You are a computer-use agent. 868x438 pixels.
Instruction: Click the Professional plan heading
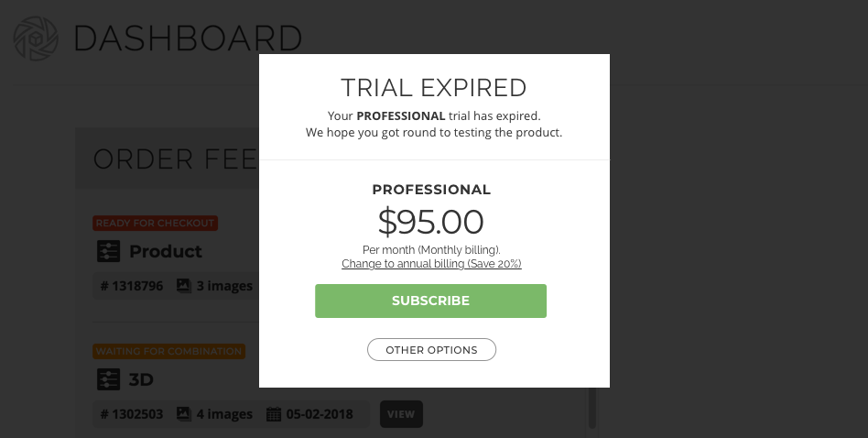pos(431,190)
